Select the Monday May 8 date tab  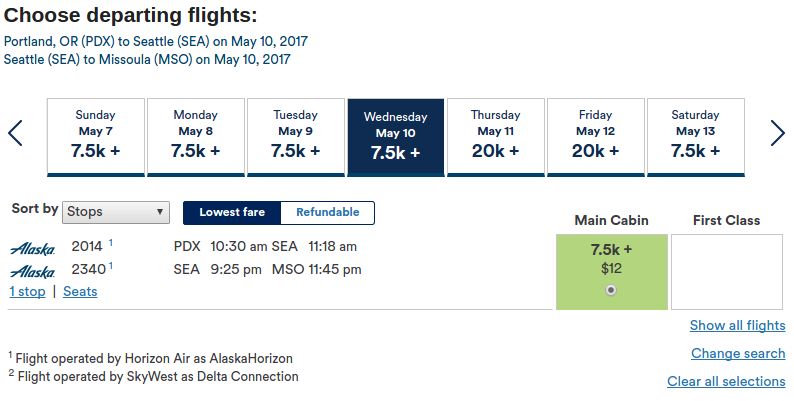(195, 136)
